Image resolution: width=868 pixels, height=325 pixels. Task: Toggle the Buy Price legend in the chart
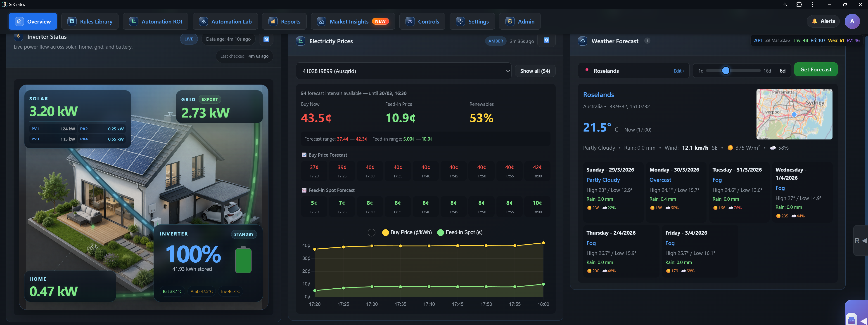click(406, 232)
